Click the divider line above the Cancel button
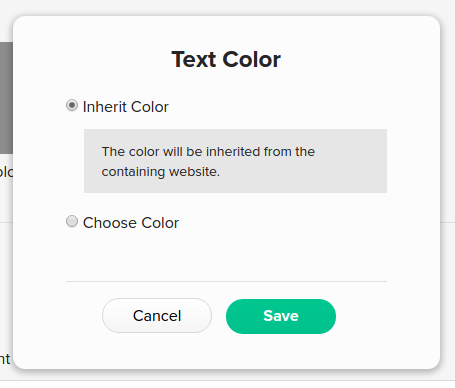The width and height of the screenshot is (455, 388). [x=226, y=281]
